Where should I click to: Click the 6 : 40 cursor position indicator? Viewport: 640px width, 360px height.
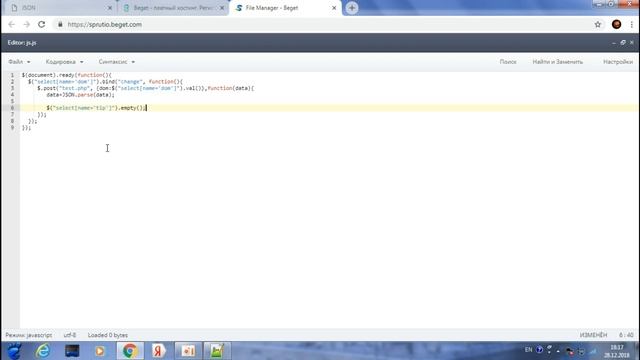(626, 335)
